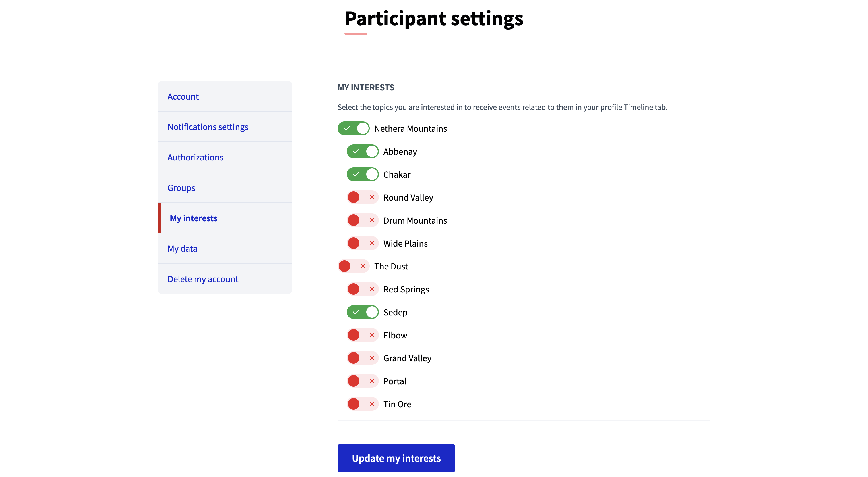Click the red X icon next to Red Springs
The height and width of the screenshot is (477, 868).
pos(372,289)
